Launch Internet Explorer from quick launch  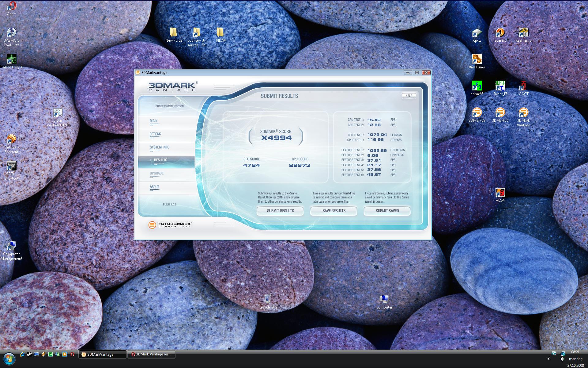click(x=22, y=354)
